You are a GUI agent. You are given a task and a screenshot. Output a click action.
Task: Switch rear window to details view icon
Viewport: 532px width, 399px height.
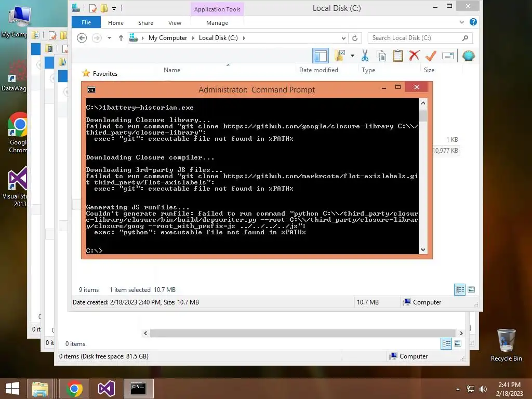(x=446, y=344)
